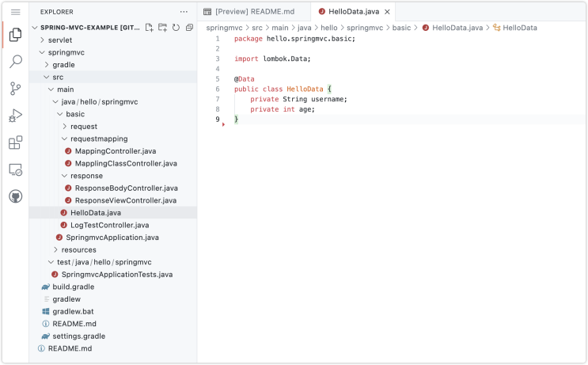Image resolution: width=588 pixels, height=365 pixels.
Task: Open ResponseBodyController.java file
Action: coord(112,188)
